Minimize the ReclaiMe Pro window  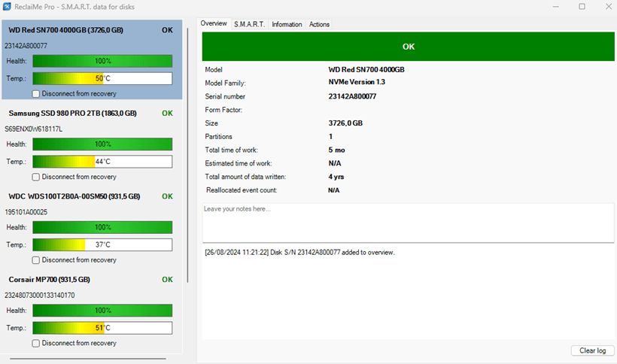(x=555, y=6)
